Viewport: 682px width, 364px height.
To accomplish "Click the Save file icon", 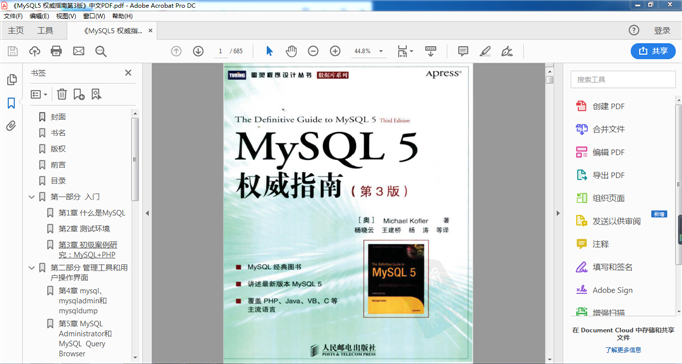I will (13, 51).
